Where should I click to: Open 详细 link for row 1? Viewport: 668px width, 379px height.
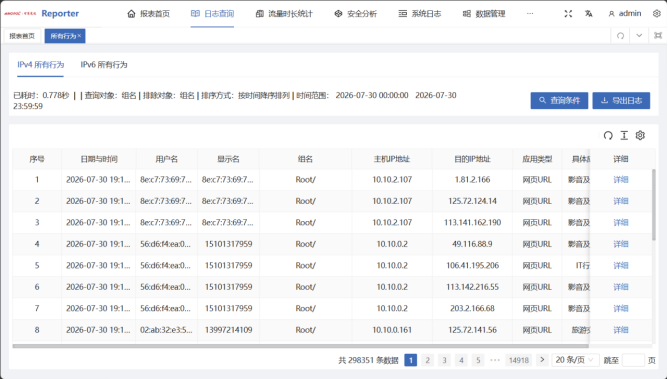point(621,180)
